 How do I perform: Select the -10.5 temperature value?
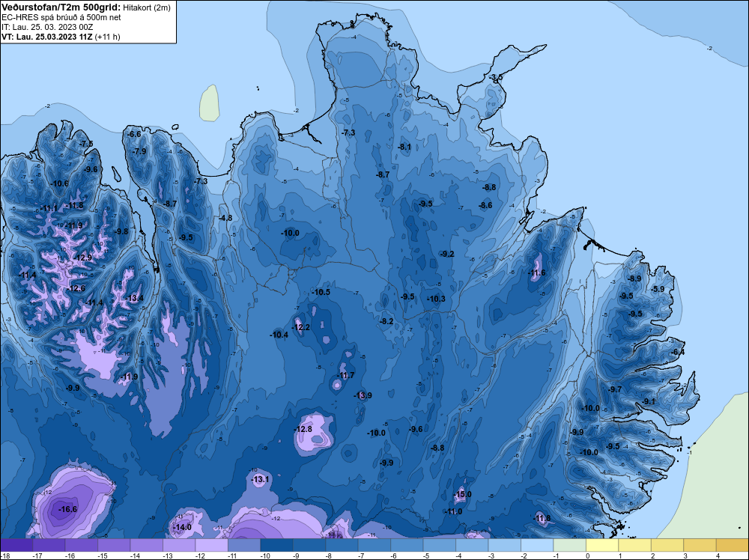tap(321, 292)
